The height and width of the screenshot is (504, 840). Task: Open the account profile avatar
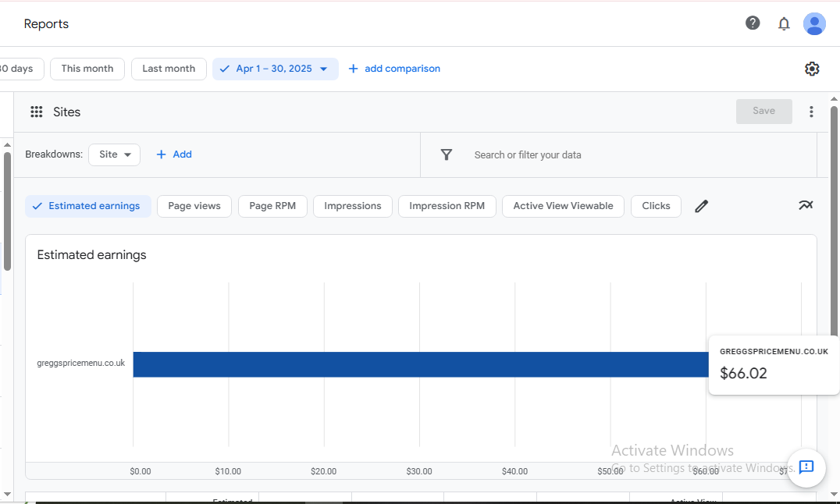click(x=814, y=23)
